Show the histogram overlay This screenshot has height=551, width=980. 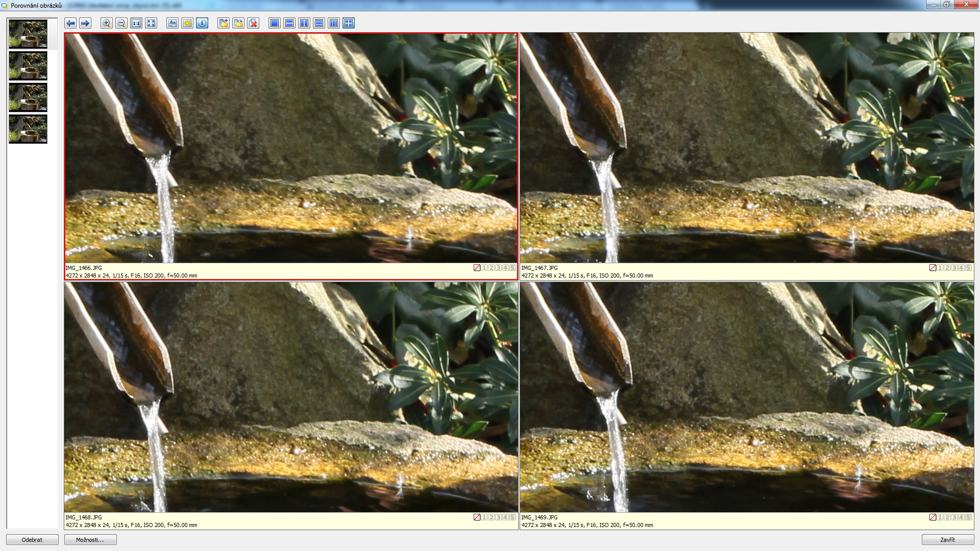pos(173,23)
